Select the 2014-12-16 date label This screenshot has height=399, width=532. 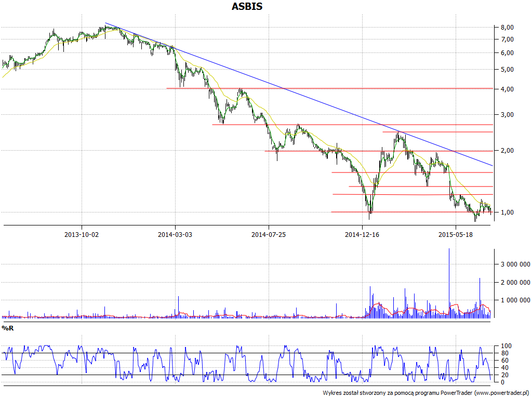362,234
